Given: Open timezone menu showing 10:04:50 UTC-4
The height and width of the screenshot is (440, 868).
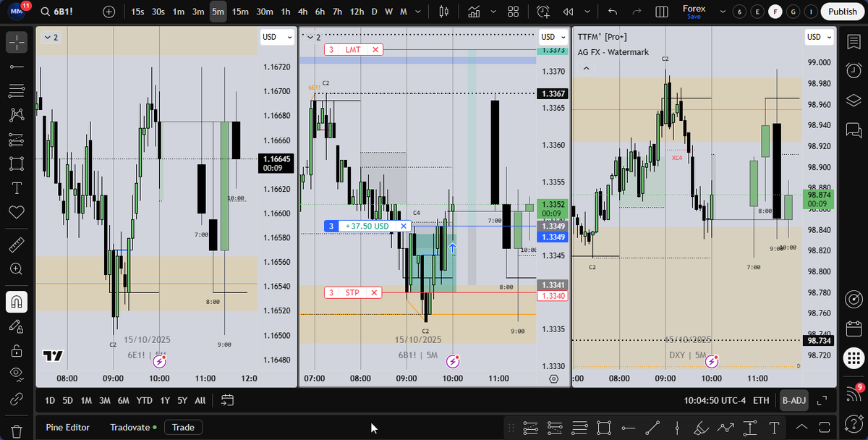Looking at the screenshot, I should (715, 400).
